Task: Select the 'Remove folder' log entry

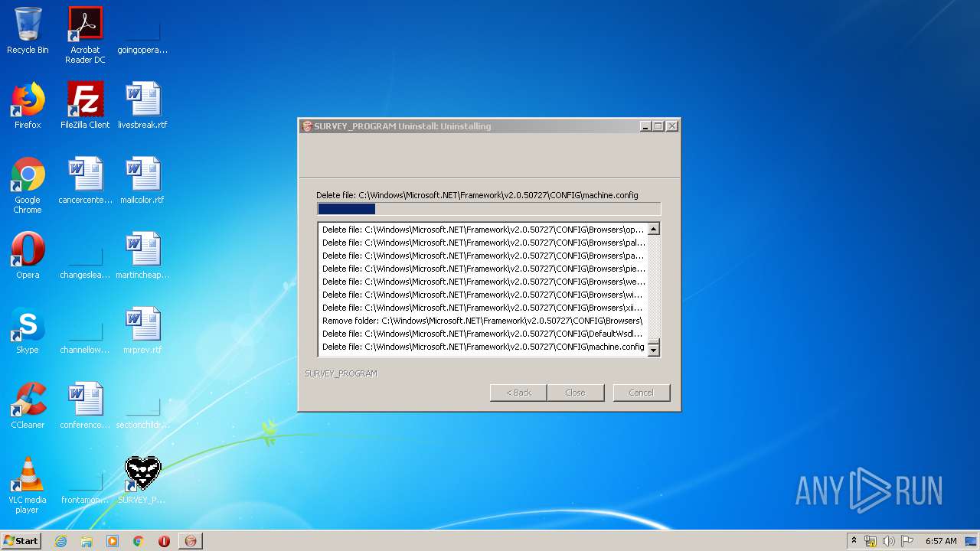Action: (482, 321)
